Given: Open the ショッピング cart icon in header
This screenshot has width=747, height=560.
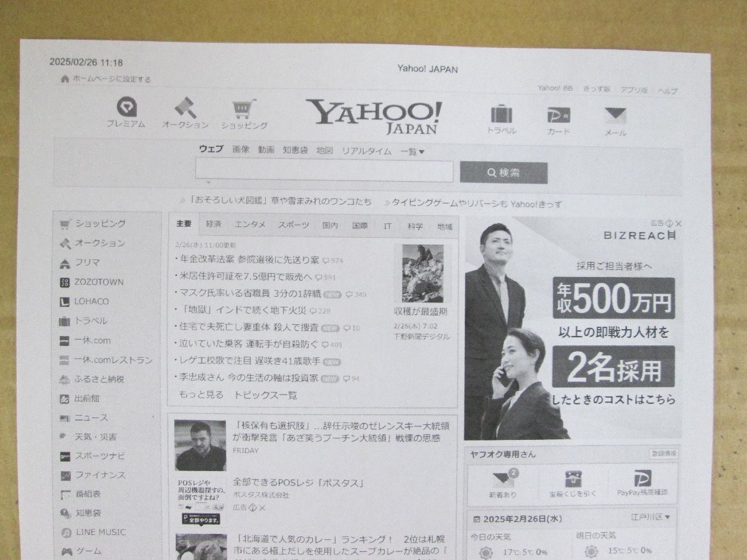Looking at the screenshot, I should click(244, 109).
